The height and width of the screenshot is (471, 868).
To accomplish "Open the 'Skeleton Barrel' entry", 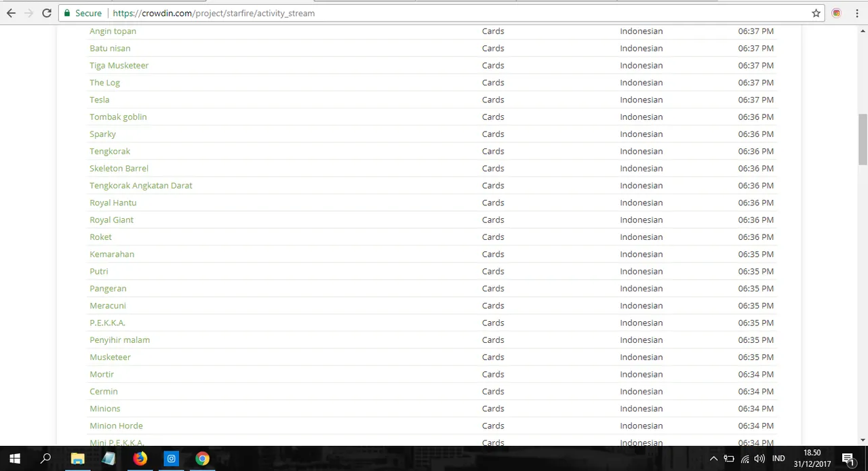I will coord(119,168).
